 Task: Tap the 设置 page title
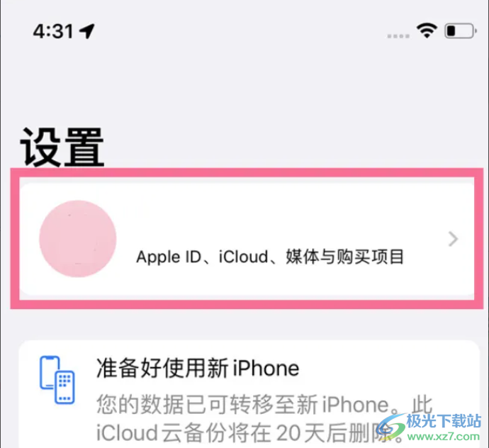click(62, 147)
